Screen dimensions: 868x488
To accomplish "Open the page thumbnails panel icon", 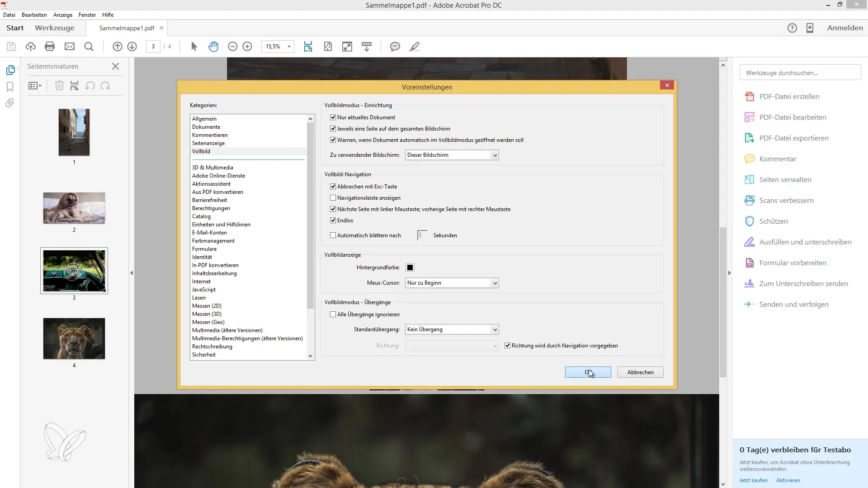I will [10, 70].
